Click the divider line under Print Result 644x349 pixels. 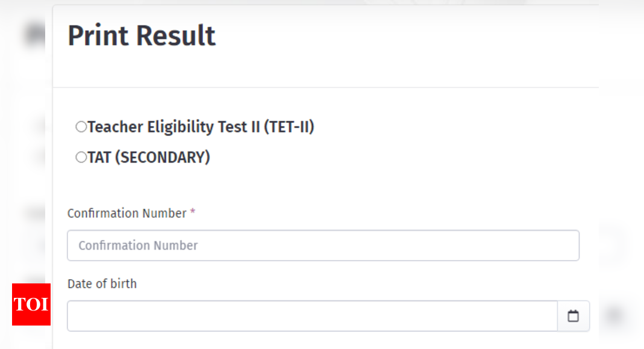click(x=326, y=87)
